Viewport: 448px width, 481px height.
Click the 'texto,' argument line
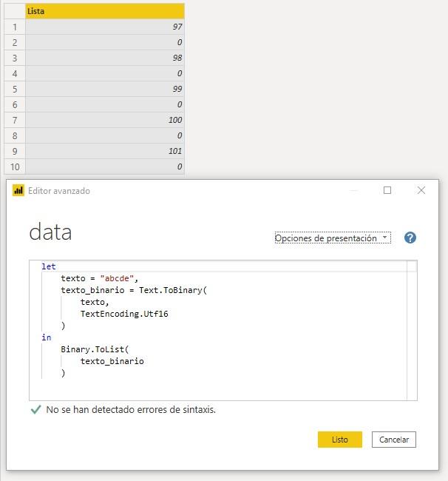tap(95, 302)
